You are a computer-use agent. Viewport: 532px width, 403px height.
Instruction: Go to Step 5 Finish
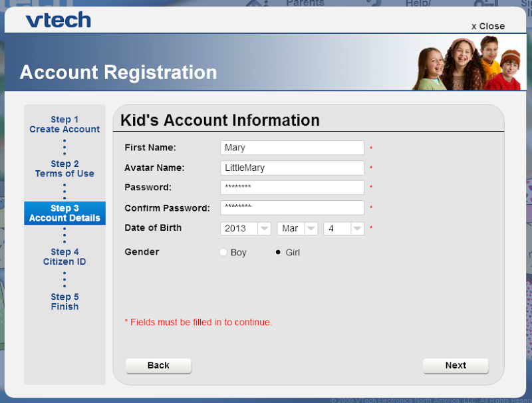(65, 301)
